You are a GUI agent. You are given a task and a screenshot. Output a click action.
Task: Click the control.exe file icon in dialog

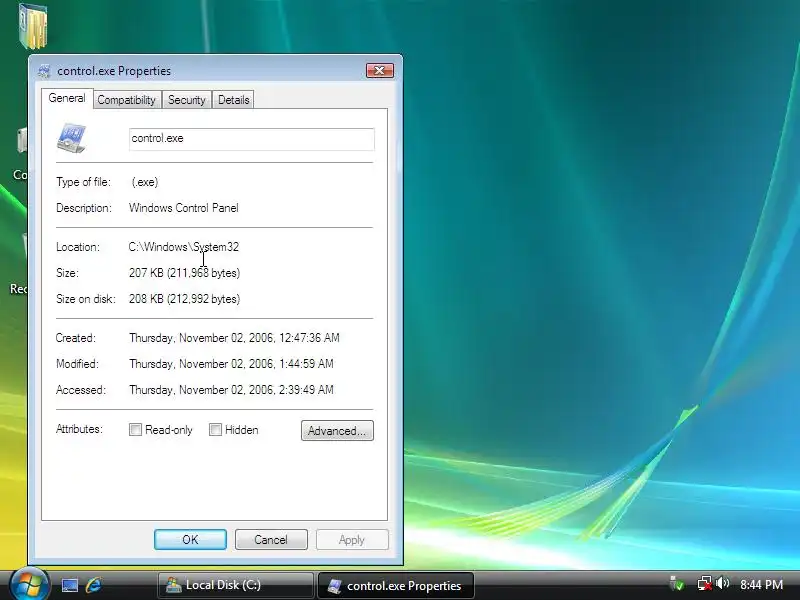click(x=71, y=138)
